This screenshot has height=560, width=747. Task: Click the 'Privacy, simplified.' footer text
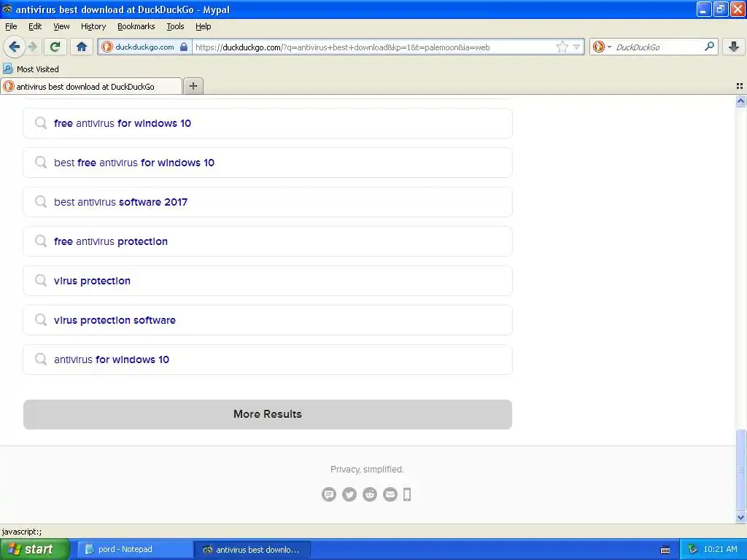click(x=367, y=470)
